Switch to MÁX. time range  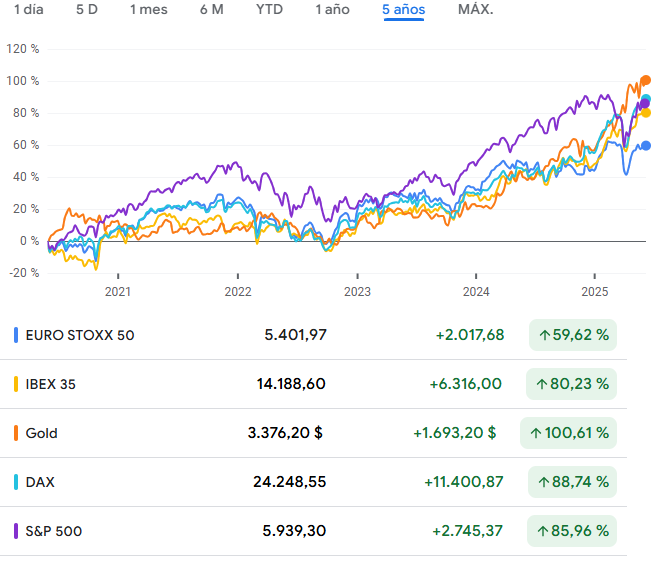pyautogui.click(x=475, y=10)
